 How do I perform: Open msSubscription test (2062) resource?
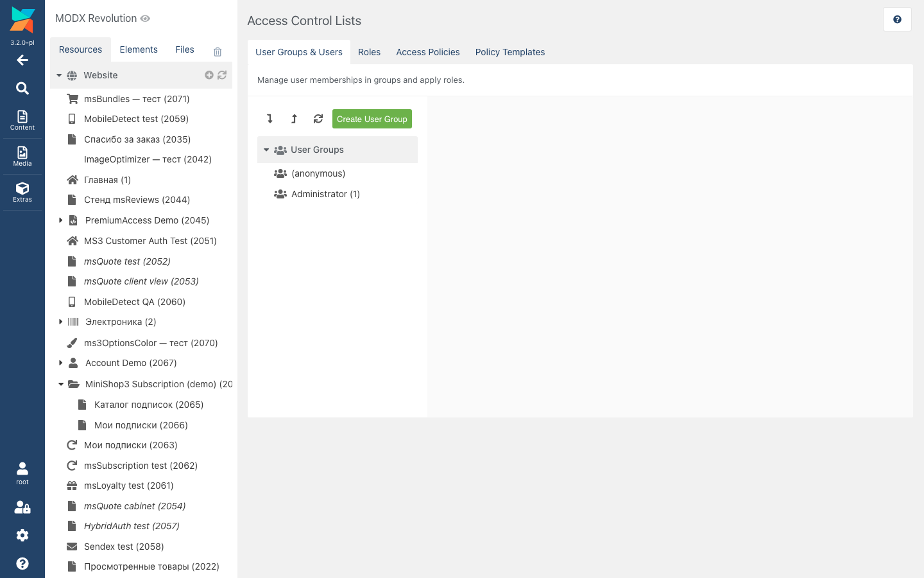click(x=141, y=466)
